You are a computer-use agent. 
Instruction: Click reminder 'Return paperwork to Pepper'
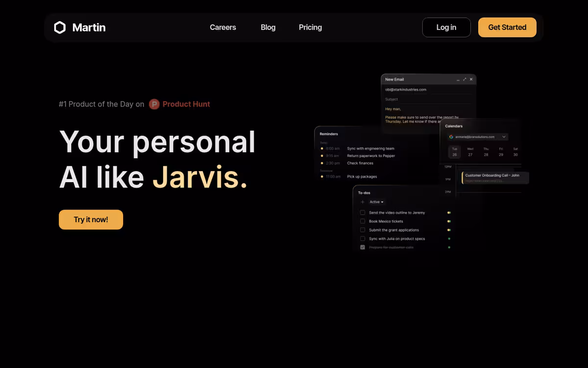coord(371,156)
